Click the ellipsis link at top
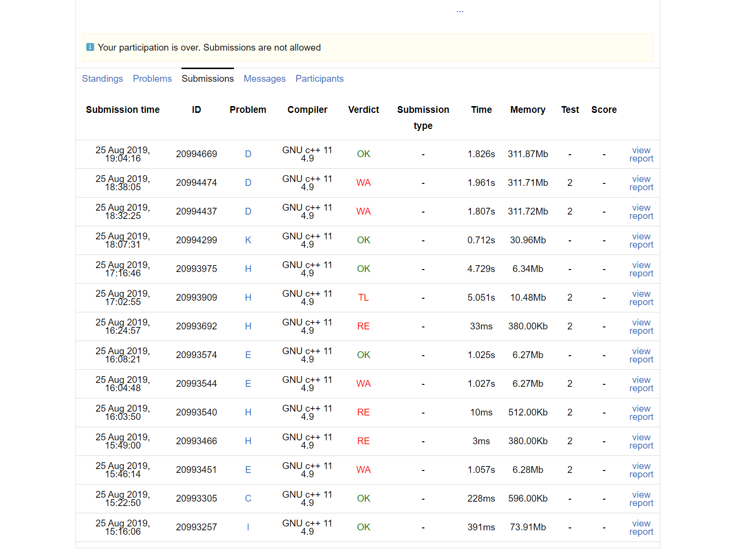Viewport: 754px width, 560px height. 460,11
